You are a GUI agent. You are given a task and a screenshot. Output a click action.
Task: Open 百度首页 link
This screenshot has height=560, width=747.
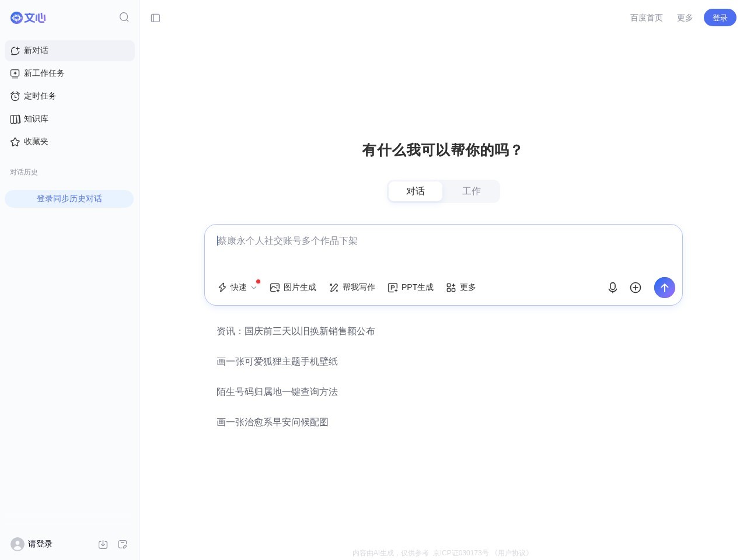click(x=647, y=18)
